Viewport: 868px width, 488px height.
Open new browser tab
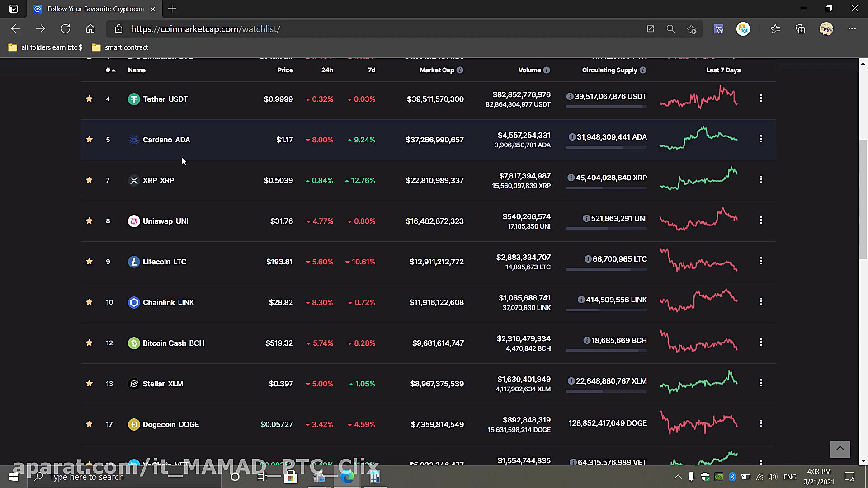click(172, 9)
